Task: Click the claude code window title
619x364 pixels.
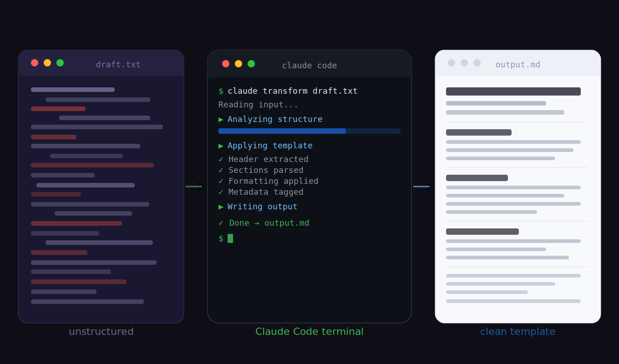Action: (x=309, y=66)
